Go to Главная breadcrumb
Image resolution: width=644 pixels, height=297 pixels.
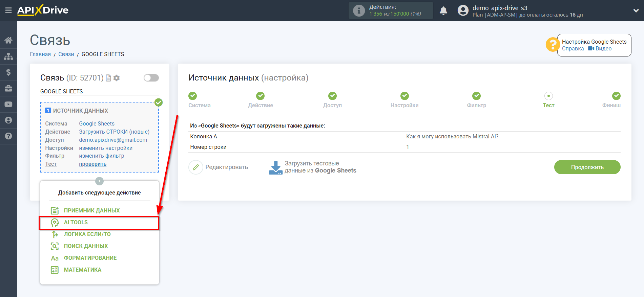[40, 54]
